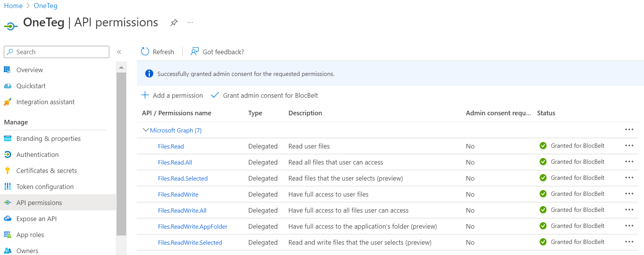Click the Refresh icon in toolbar
The height and width of the screenshot is (255, 644).
[145, 52]
